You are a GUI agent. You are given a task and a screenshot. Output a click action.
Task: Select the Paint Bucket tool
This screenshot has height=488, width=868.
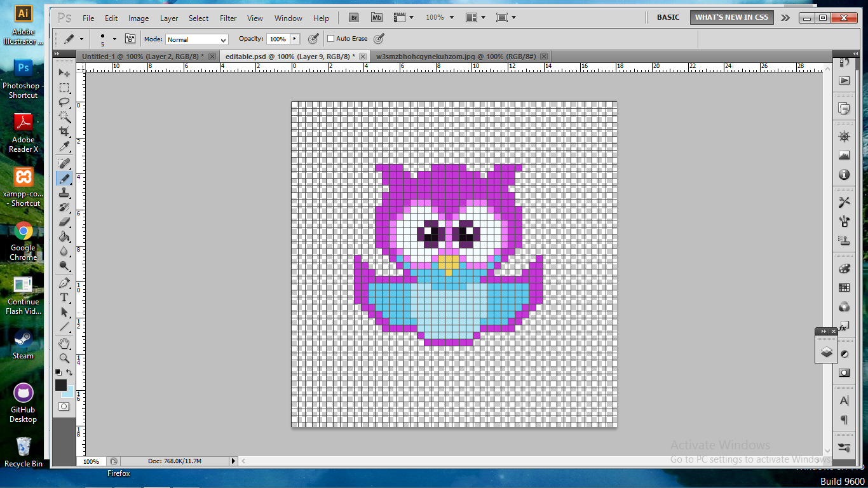[64, 237]
